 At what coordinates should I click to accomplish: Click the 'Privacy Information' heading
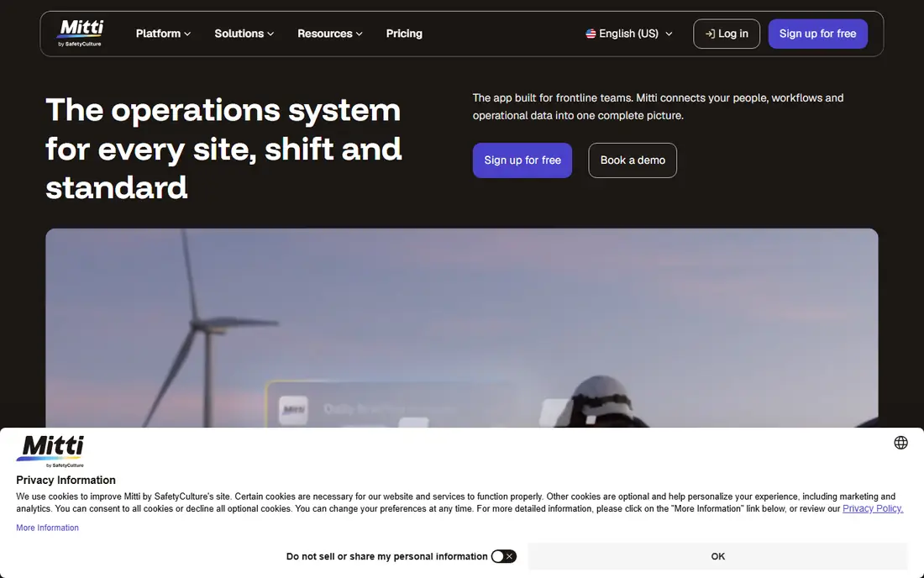(66, 481)
